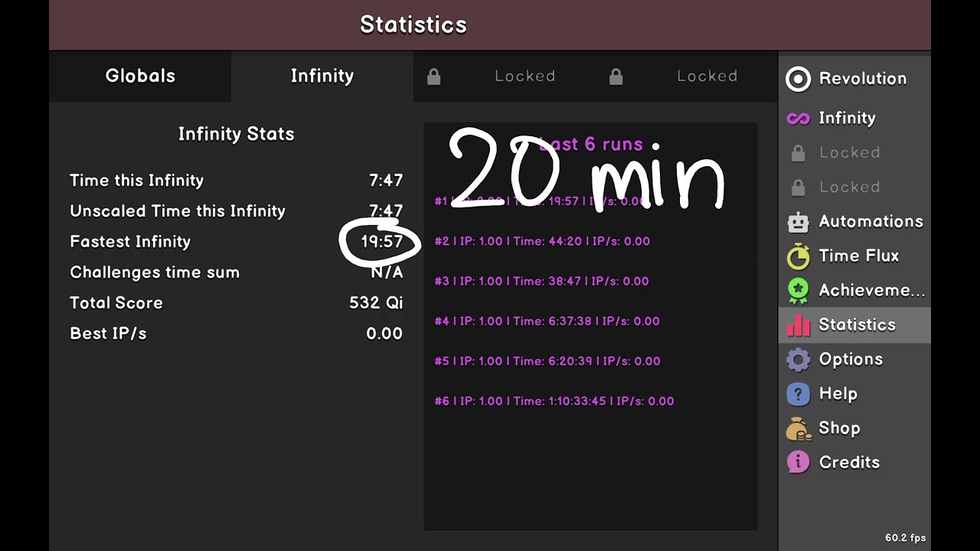Viewport: 980px width, 551px height.
Task: Click the Time Flux stopwatch icon
Action: [x=798, y=256]
